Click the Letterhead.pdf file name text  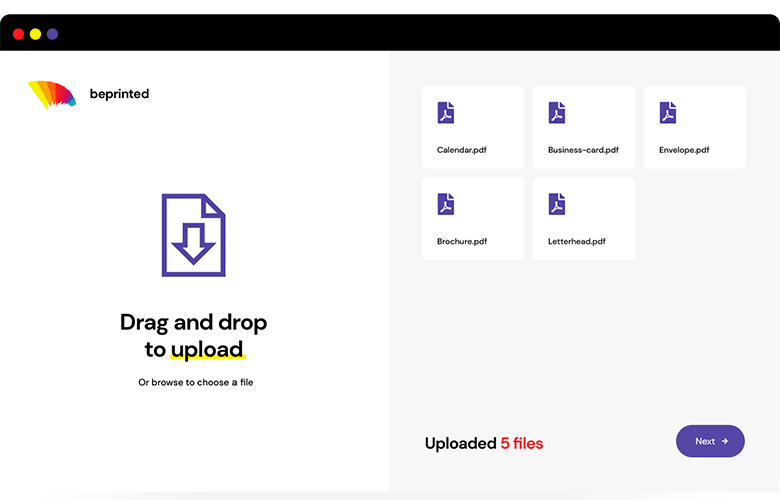pyautogui.click(x=577, y=241)
